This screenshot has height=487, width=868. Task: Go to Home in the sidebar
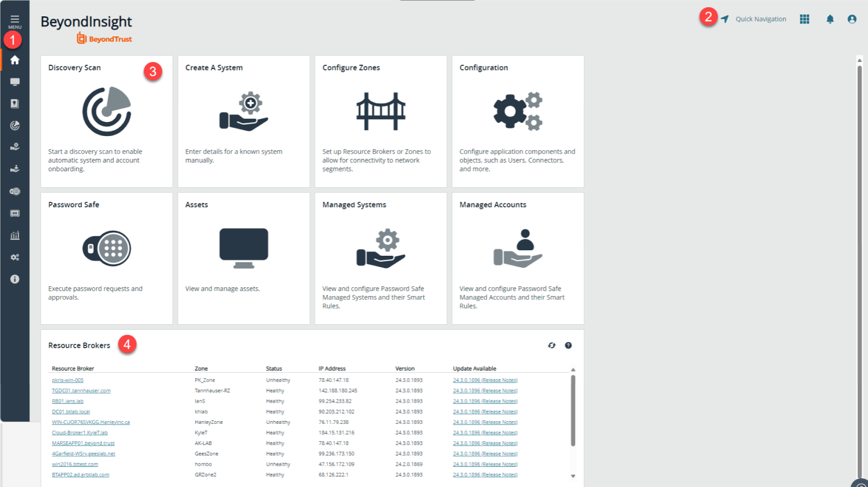[x=15, y=60]
